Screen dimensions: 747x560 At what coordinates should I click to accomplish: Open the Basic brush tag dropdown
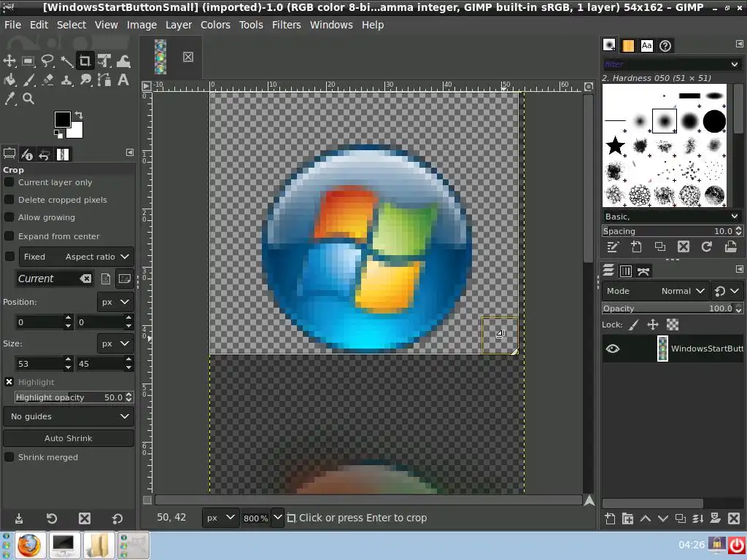pos(671,217)
